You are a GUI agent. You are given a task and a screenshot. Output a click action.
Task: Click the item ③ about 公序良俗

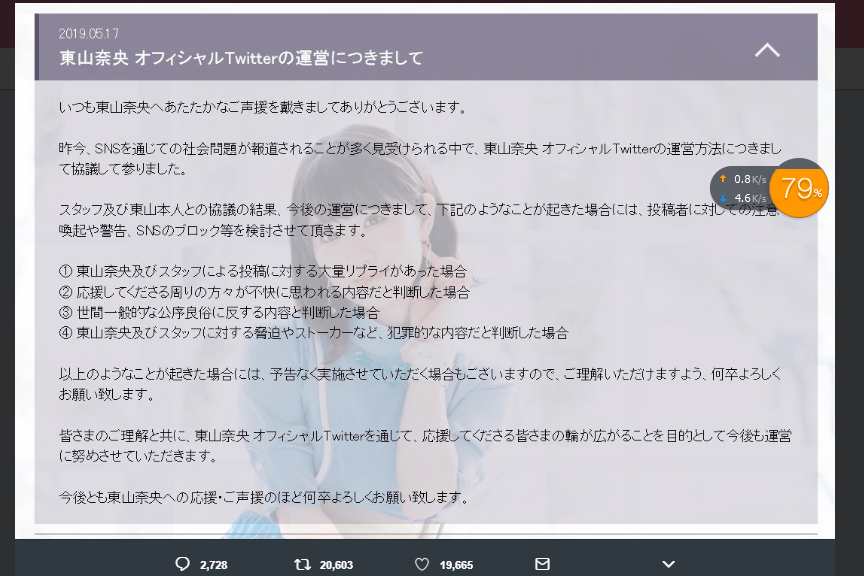(x=219, y=313)
